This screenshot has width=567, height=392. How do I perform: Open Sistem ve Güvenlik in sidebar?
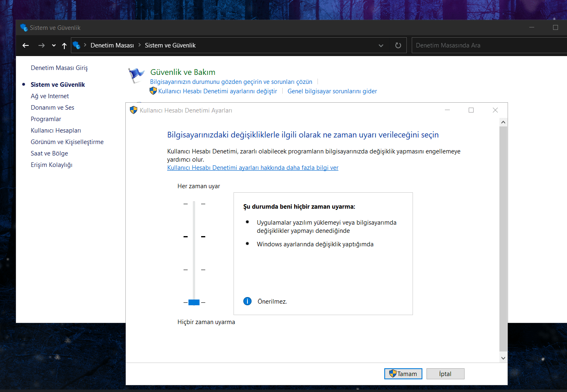58,85
